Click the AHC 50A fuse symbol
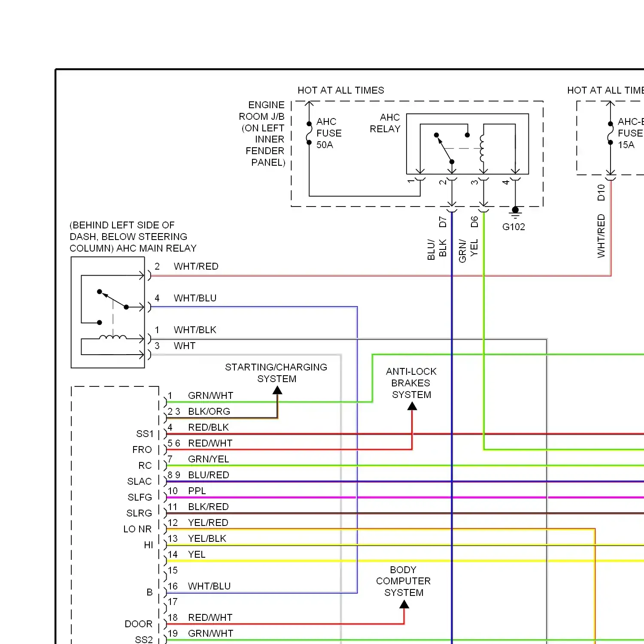The width and height of the screenshot is (644, 644). point(309,133)
